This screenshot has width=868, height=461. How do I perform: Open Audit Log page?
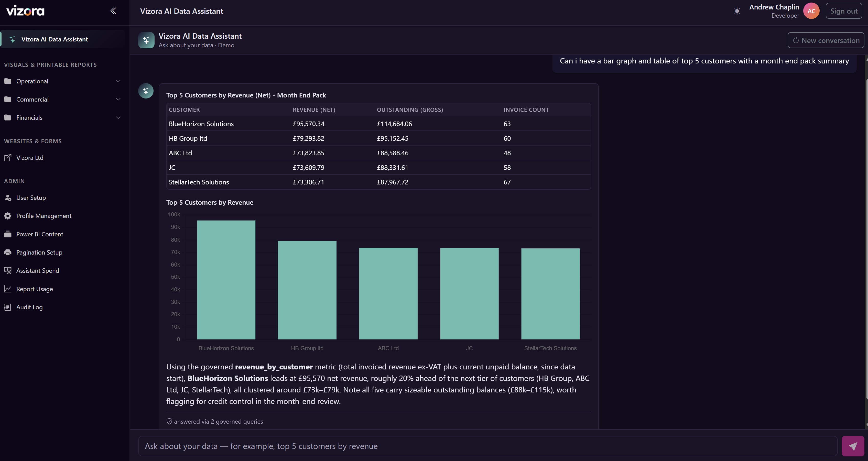coord(29,307)
